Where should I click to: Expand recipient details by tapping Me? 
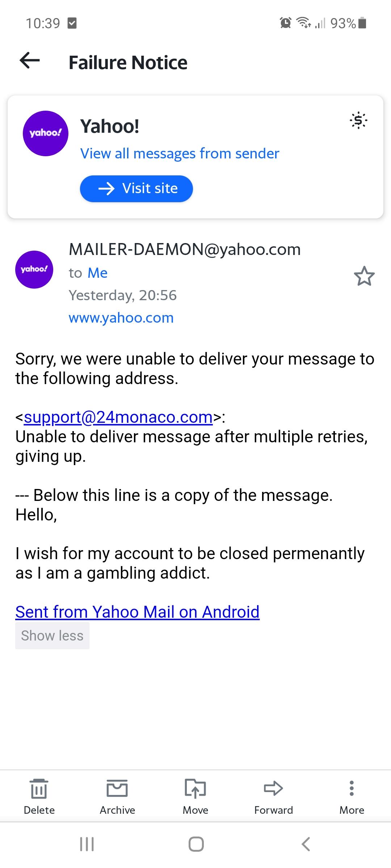(x=97, y=273)
